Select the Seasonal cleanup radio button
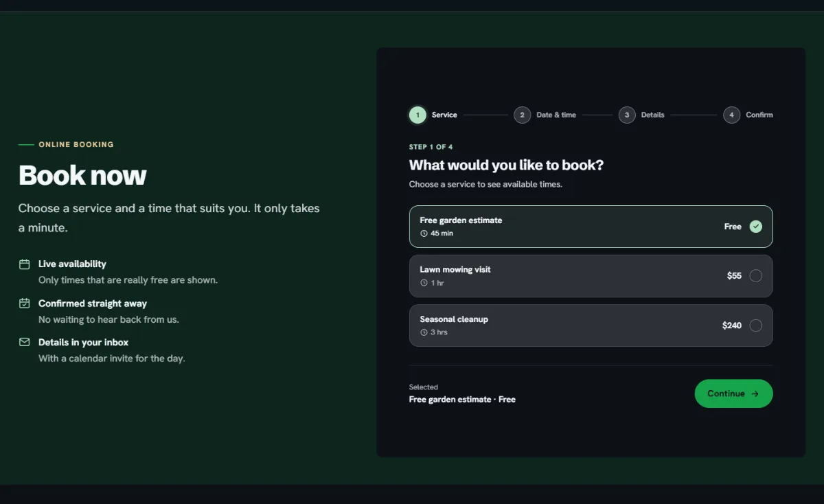 (x=756, y=325)
